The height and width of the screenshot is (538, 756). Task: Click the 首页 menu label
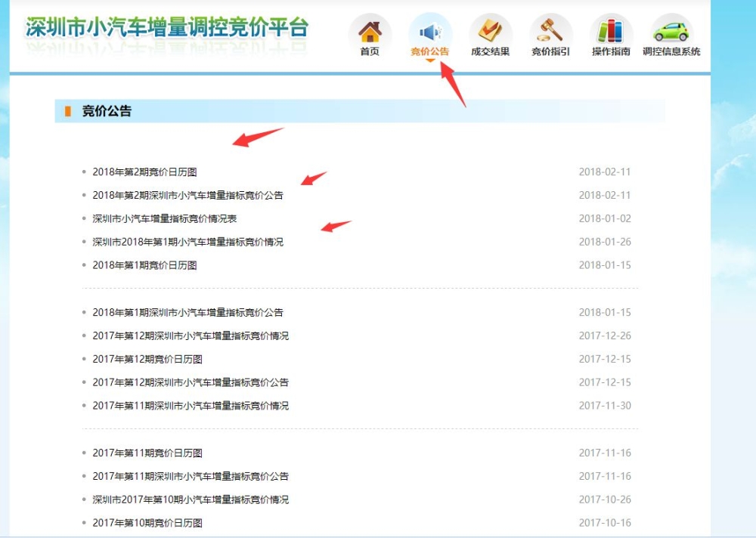coord(370,51)
